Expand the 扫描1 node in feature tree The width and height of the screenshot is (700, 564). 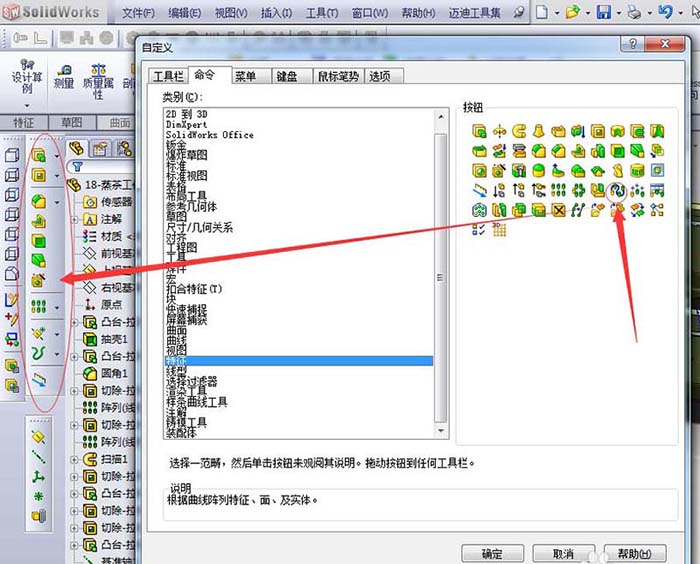(x=75, y=460)
